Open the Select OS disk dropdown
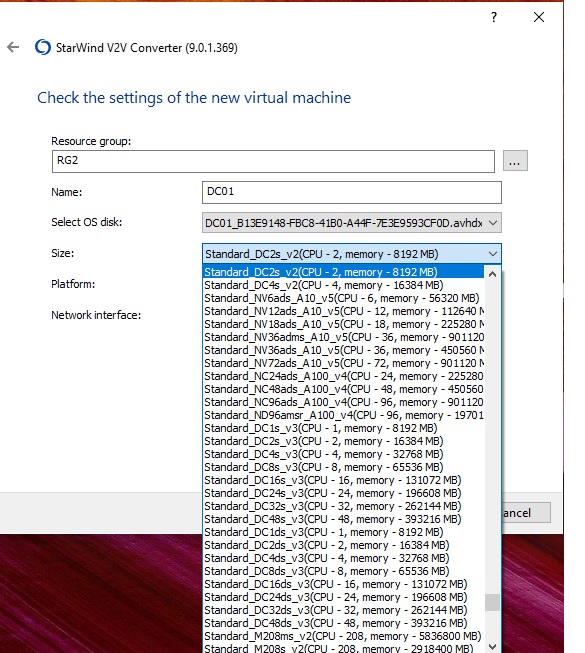Screen dimensions: 585x653 (x=352, y=223)
